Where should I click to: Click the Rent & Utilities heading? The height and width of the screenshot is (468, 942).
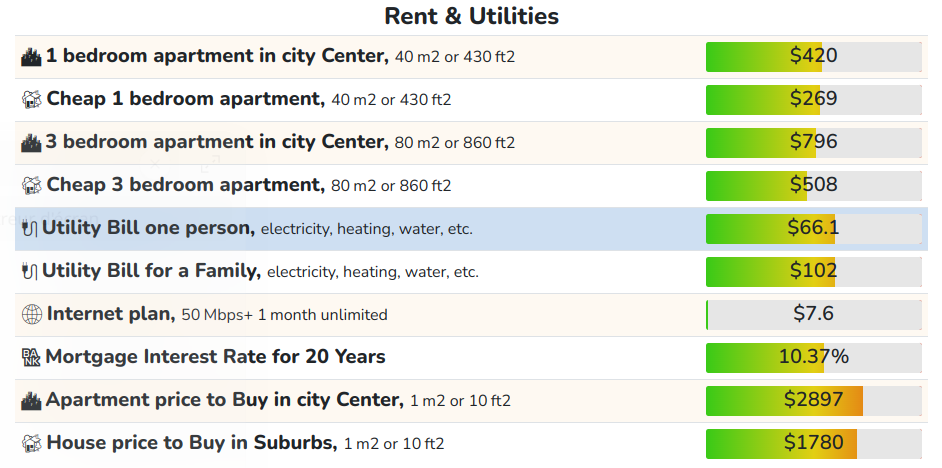472,16
